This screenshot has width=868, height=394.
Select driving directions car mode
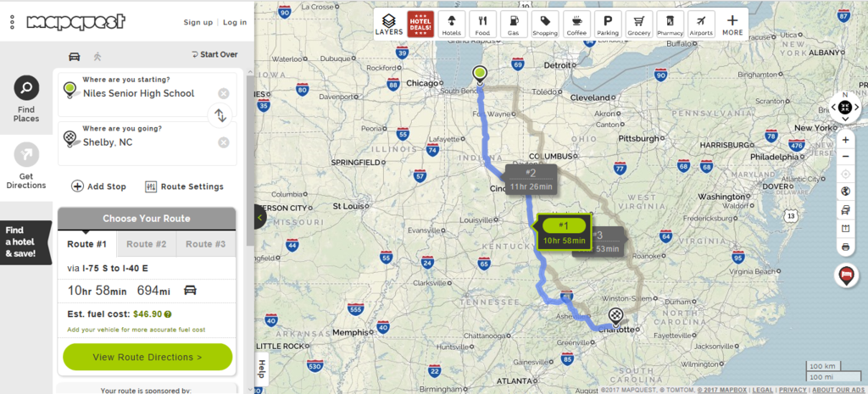(75, 56)
